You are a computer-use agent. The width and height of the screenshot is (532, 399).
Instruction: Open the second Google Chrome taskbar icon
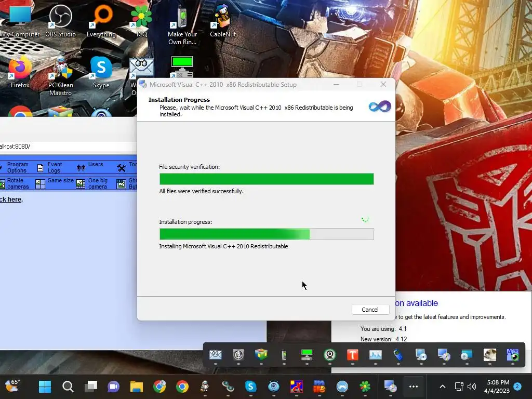coord(182,387)
